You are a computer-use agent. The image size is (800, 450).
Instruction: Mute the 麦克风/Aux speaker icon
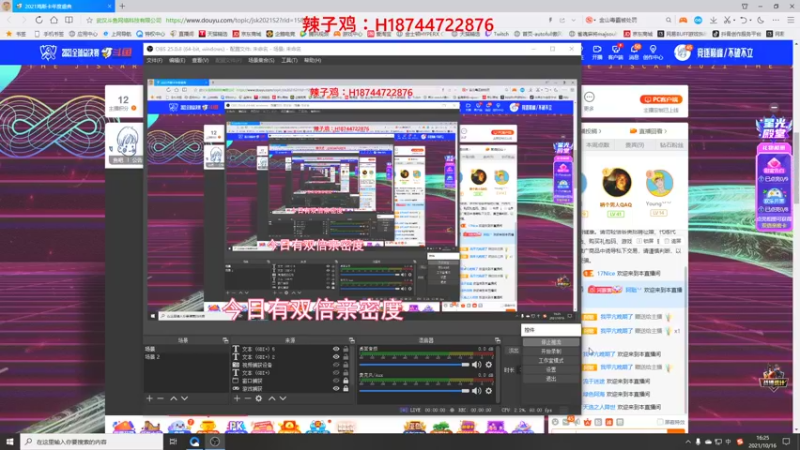[x=477, y=391]
